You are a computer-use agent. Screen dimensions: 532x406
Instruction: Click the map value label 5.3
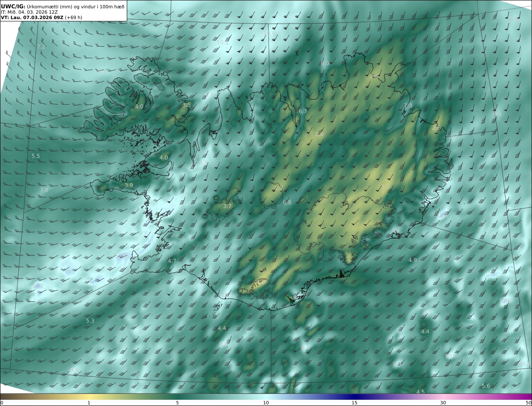[x=90, y=321]
